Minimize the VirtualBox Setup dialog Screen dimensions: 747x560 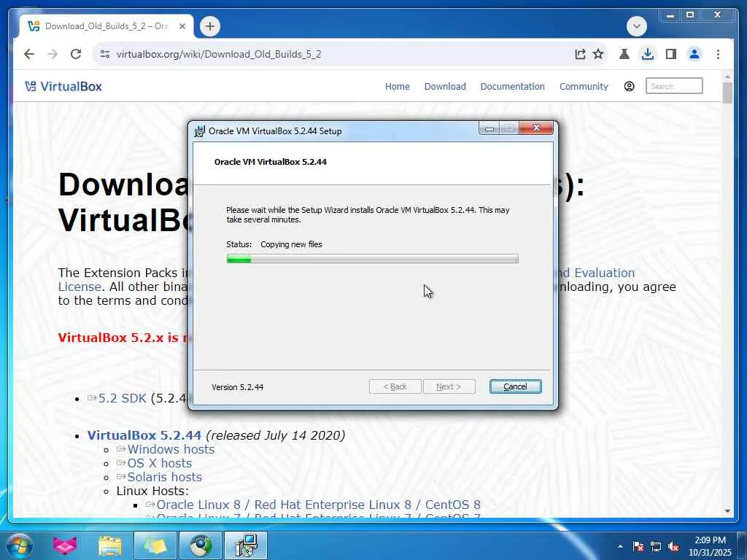[x=489, y=128]
